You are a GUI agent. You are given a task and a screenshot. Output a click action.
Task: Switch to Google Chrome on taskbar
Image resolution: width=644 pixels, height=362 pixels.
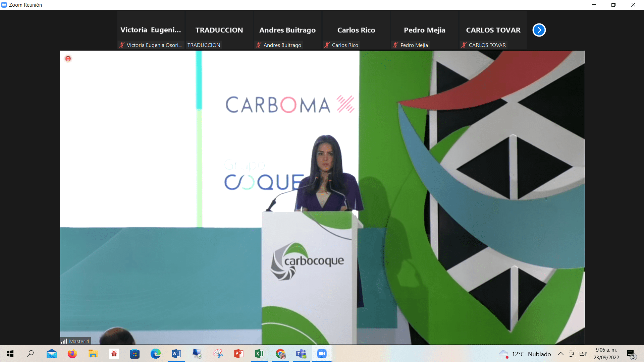click(x=280, y=354)
